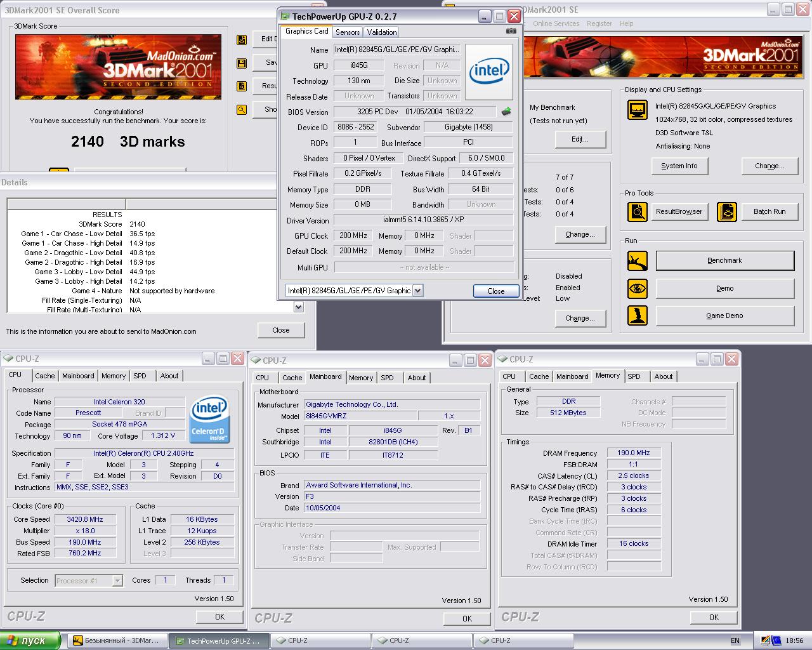Click 'Game 4 - Nature' result row
This screenshot has height=650, width=812.
pyautogui.click(x=143, y=291)
